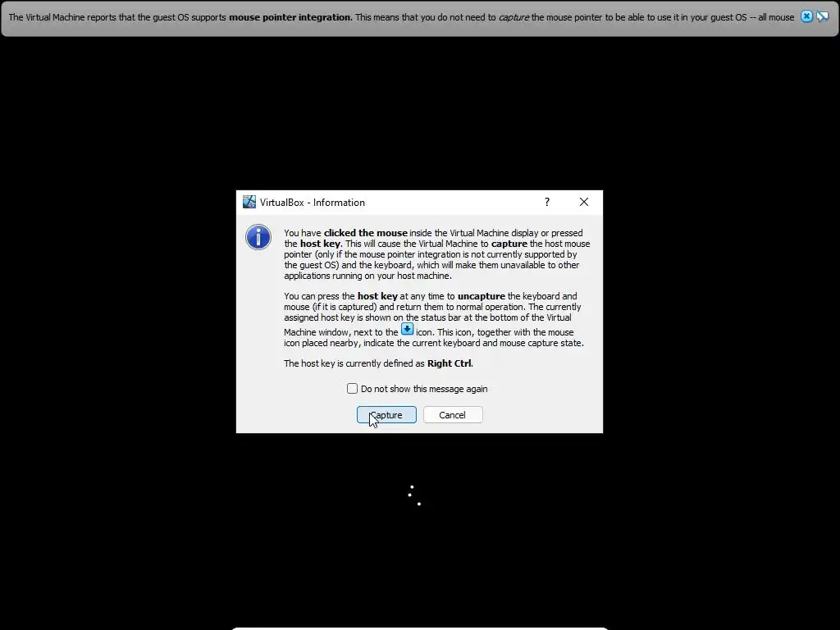Click the notification's don't-show-again speech icon
Image resolution: width=840 pixels, height=630 pixels.
tap(822, 16)
